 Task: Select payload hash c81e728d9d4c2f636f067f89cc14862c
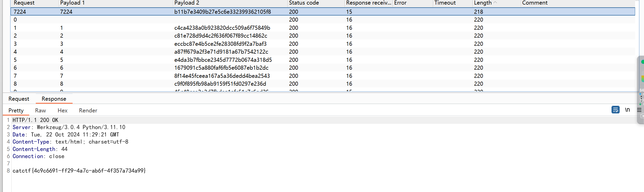(x=221, y=36)
